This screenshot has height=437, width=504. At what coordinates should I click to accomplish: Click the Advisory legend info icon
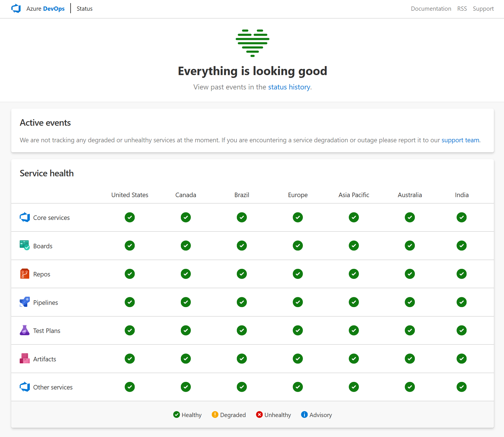point(304,415)
